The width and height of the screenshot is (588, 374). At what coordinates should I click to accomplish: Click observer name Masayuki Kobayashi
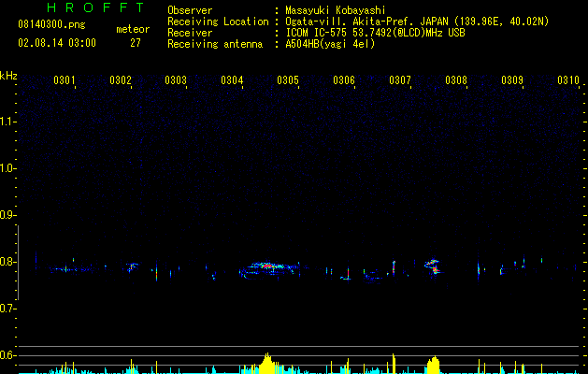(x=336, y=10)
